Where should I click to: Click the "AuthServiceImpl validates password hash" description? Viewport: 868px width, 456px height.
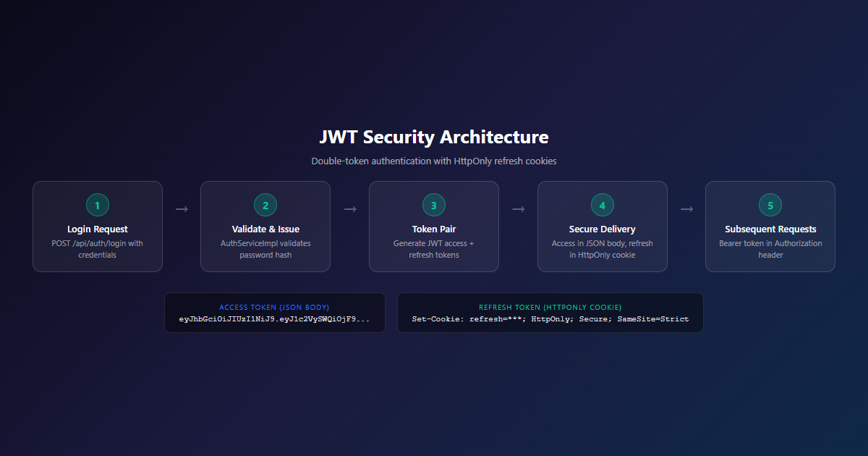265,249
